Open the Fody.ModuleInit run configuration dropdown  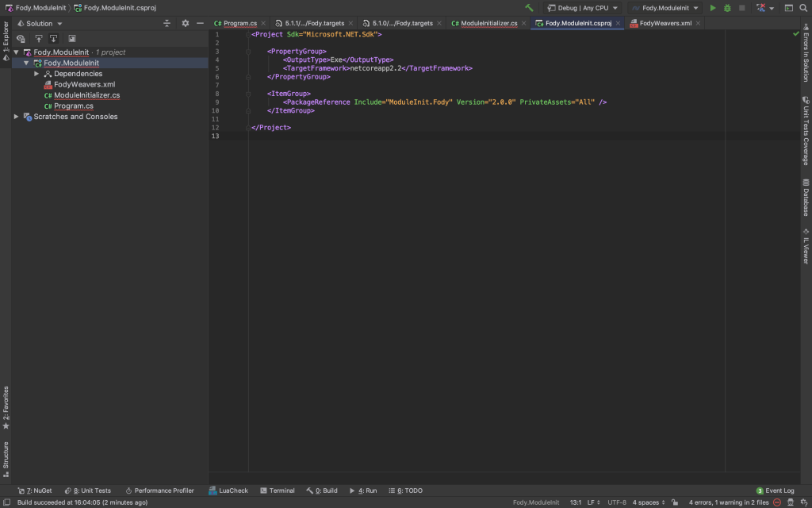(x=665, y=8)
